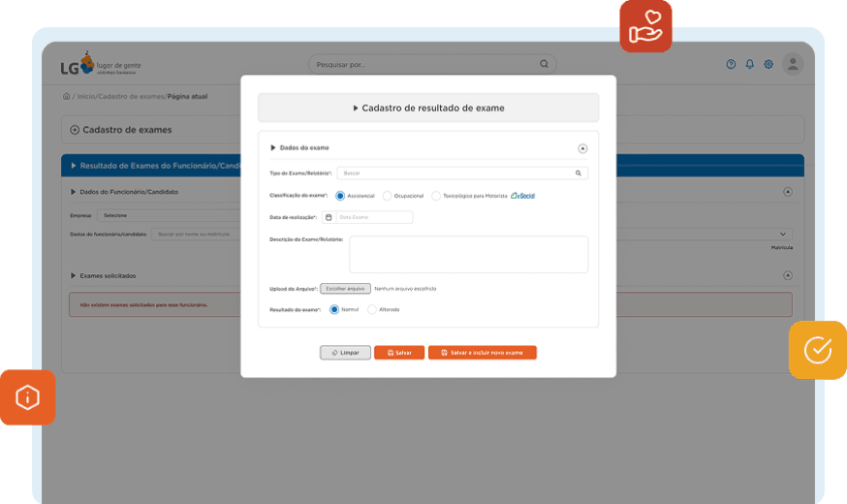Click the user profile avatar

[x=793, y=64]
